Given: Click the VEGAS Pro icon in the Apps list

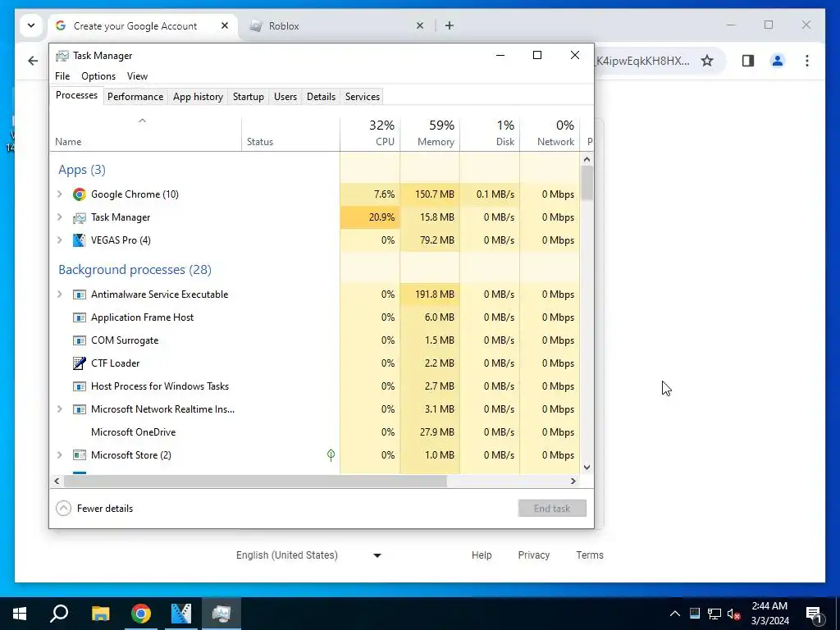Looking at the screenshot, I should click(80, 240).
